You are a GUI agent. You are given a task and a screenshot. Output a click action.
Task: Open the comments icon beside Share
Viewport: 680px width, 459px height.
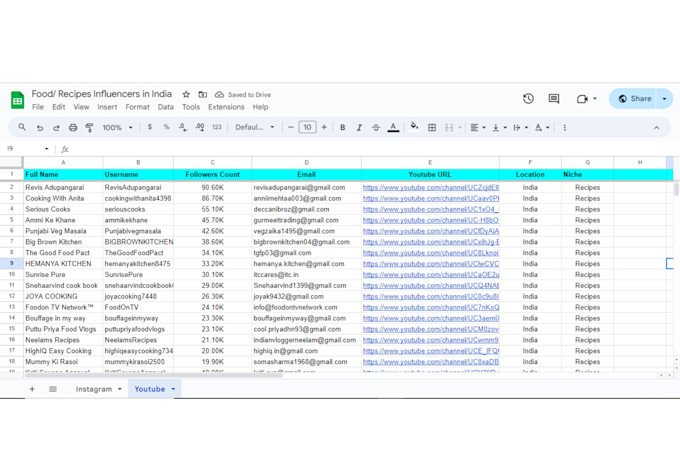click(554, 98)
